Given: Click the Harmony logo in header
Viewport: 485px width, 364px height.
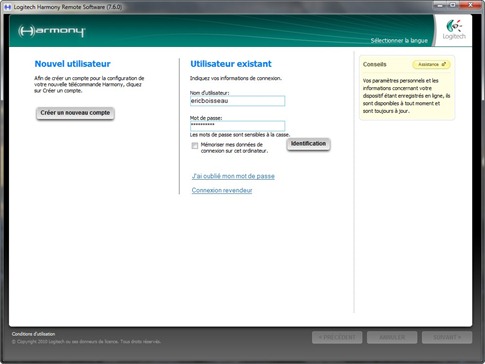Looking at the screenshot, I should click(52, 31).
